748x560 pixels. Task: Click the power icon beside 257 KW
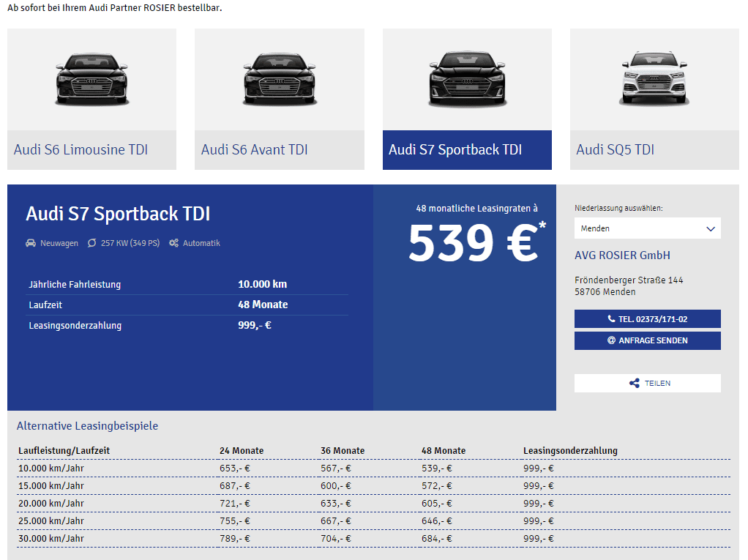(x=91, y=243)
